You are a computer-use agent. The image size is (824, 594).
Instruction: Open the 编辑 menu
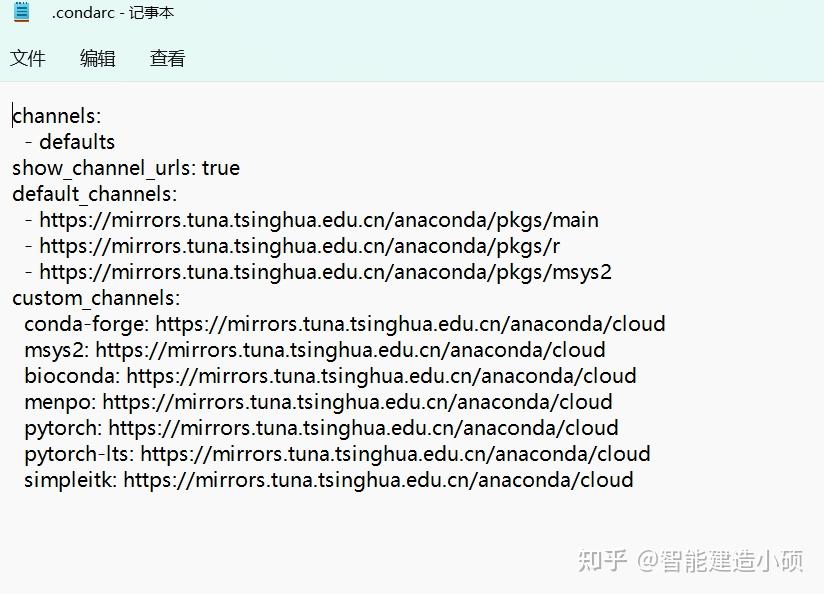coord(98,58)
